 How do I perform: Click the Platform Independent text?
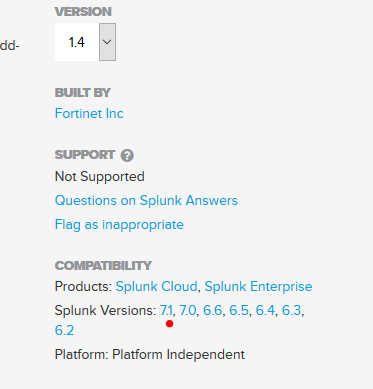(178, 354)
